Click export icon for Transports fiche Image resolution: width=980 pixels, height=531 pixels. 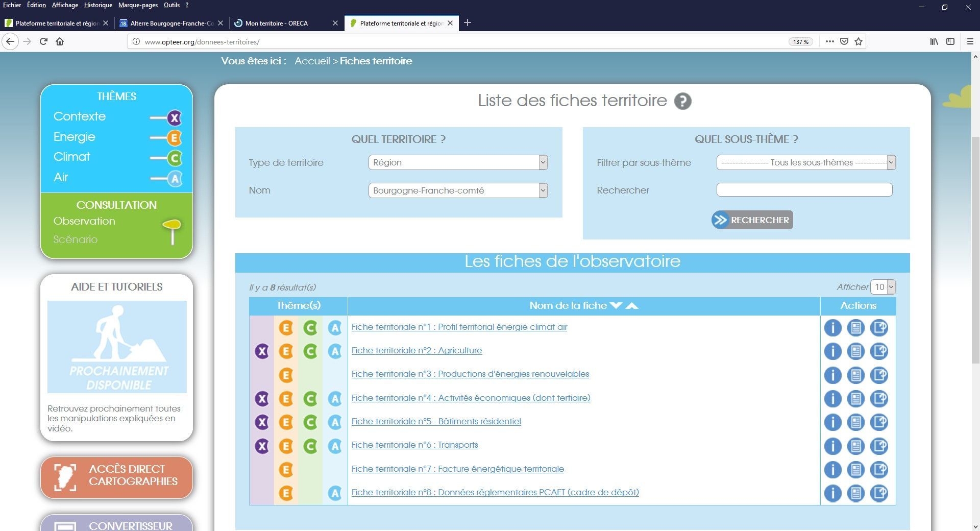tap(879, 446)
